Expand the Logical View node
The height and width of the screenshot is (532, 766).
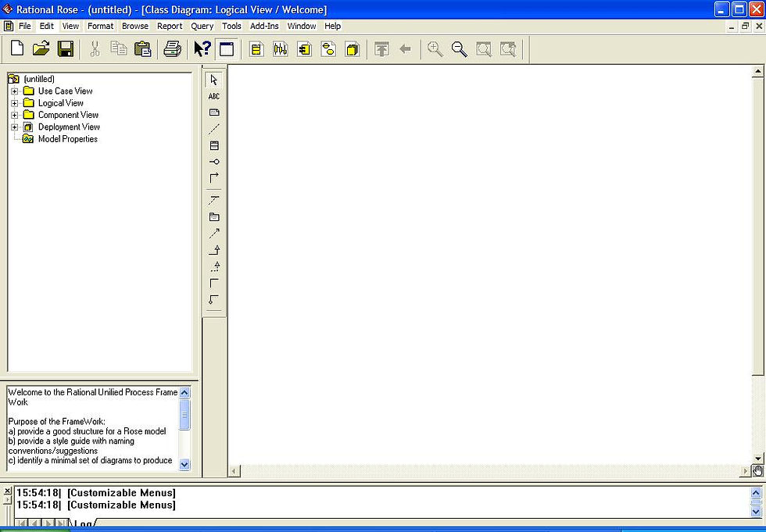(15, 103)
